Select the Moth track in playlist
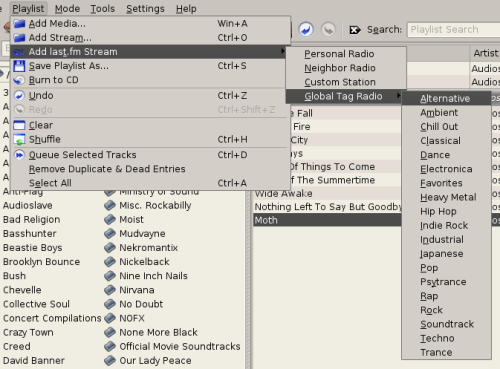Viewport: 500px width, 369px height. (327, 220)
